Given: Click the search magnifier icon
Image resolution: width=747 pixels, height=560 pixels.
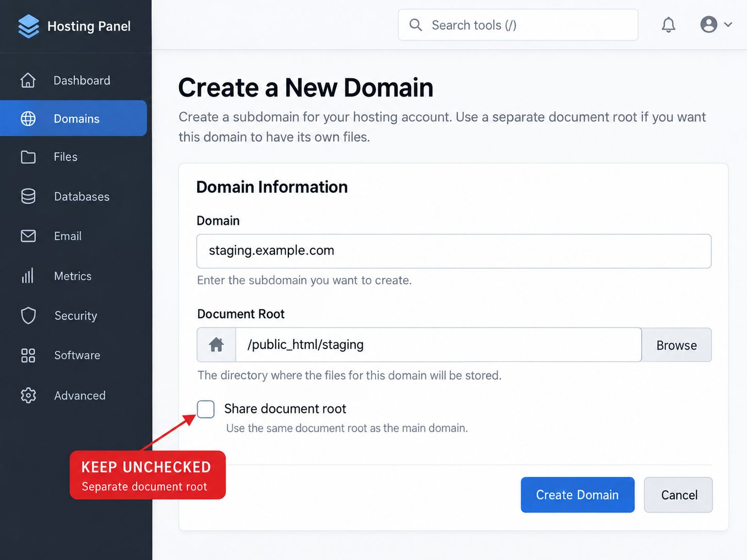Looking at the screenshot, I should pos(415,25).
